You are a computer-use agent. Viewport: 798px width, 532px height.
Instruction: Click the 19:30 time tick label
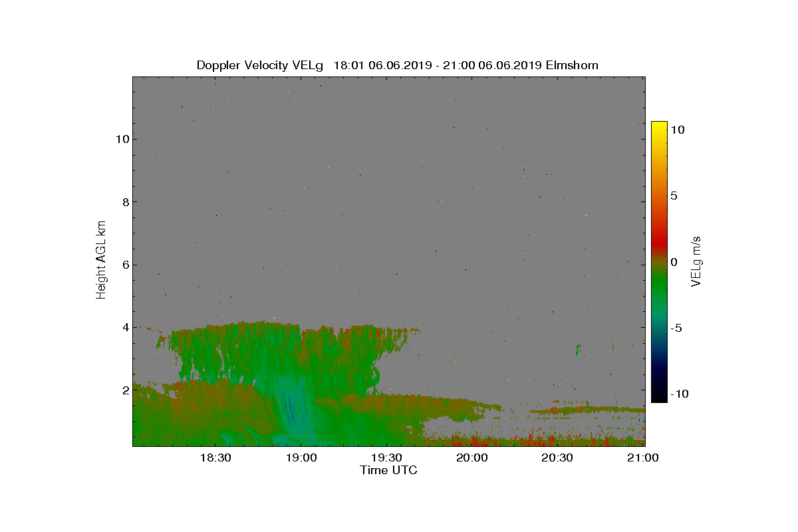click(386, 458)
